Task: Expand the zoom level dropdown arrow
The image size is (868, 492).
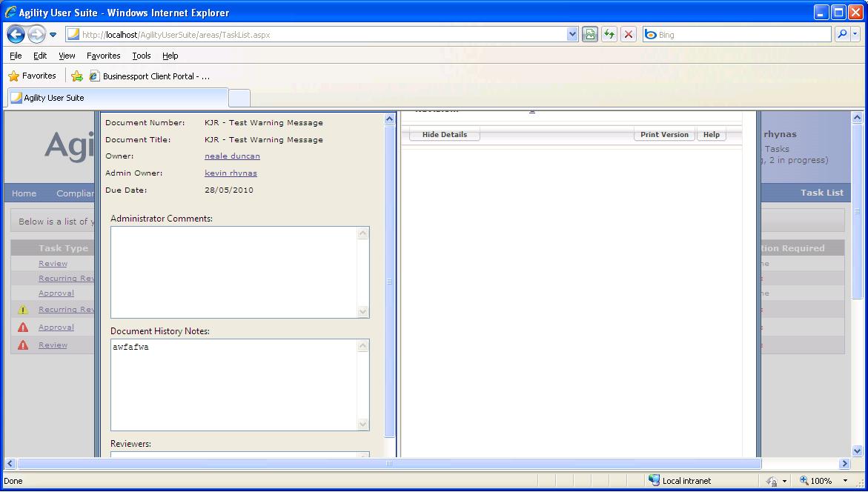Action: pyautogui.click(x=845, y=481)
